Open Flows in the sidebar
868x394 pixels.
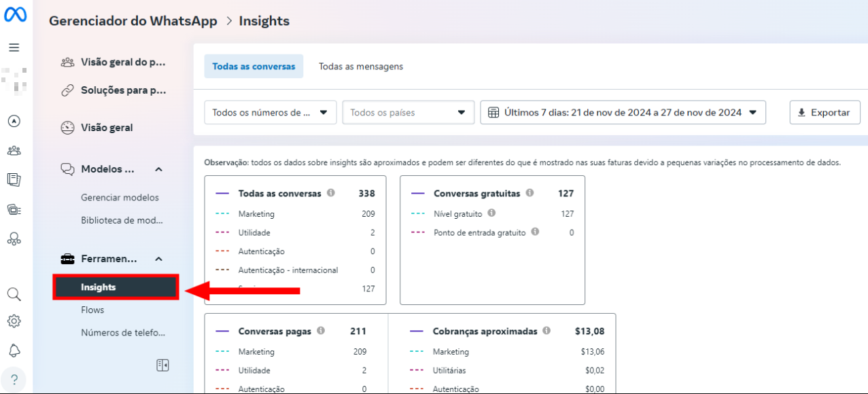(92, 310)
